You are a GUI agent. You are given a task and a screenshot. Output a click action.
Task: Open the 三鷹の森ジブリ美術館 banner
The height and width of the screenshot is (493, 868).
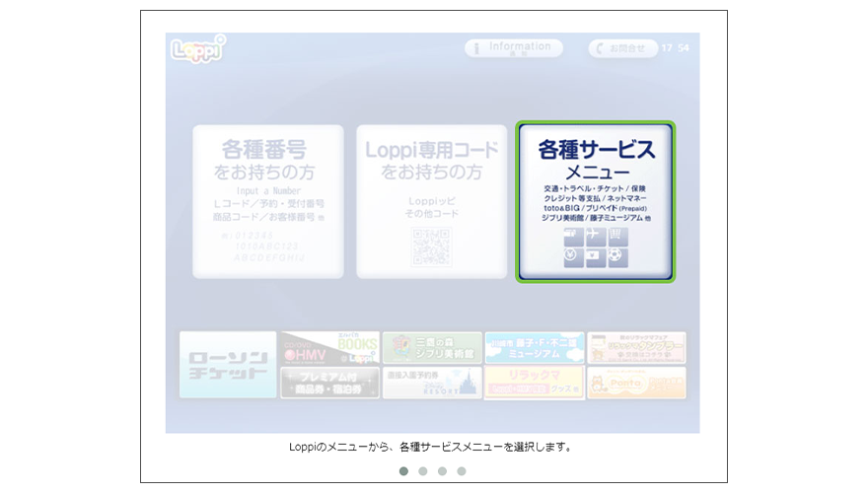[x=432, y=348]
